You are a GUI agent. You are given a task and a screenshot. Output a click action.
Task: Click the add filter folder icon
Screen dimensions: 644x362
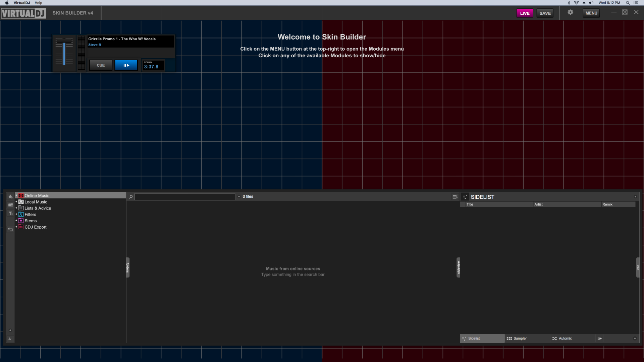10,214
